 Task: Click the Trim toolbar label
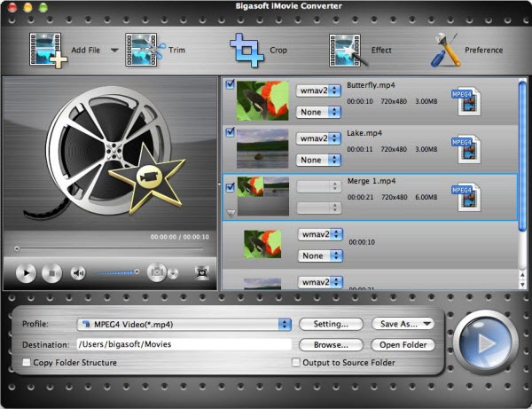(x=176, y=51)
